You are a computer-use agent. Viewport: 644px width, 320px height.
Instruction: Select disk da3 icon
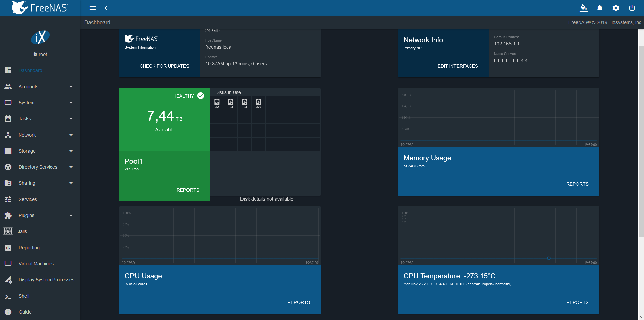point(258,102)
